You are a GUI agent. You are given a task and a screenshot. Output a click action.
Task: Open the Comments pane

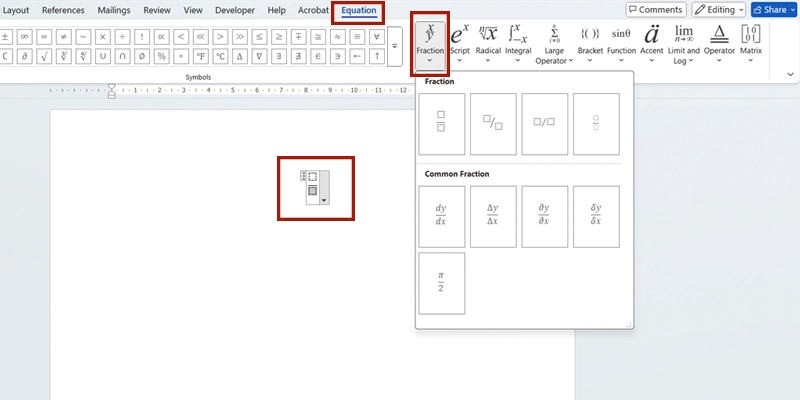tap(661, 9)
